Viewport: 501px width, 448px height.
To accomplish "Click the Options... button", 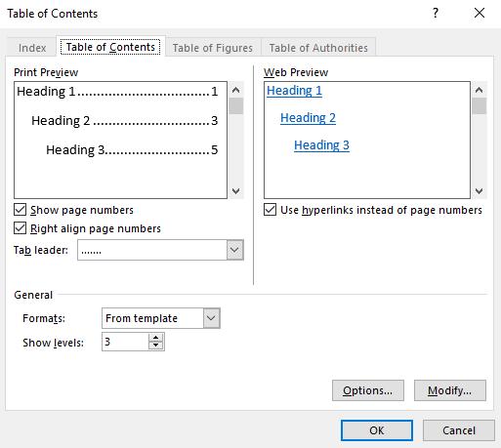I will 368,390.
